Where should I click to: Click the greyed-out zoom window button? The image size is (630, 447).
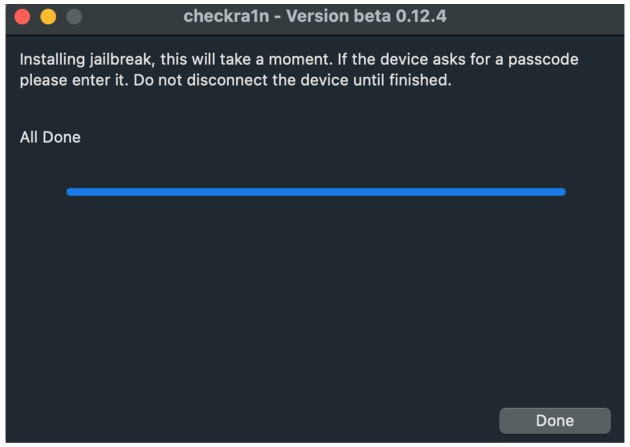tap(72, 17)
